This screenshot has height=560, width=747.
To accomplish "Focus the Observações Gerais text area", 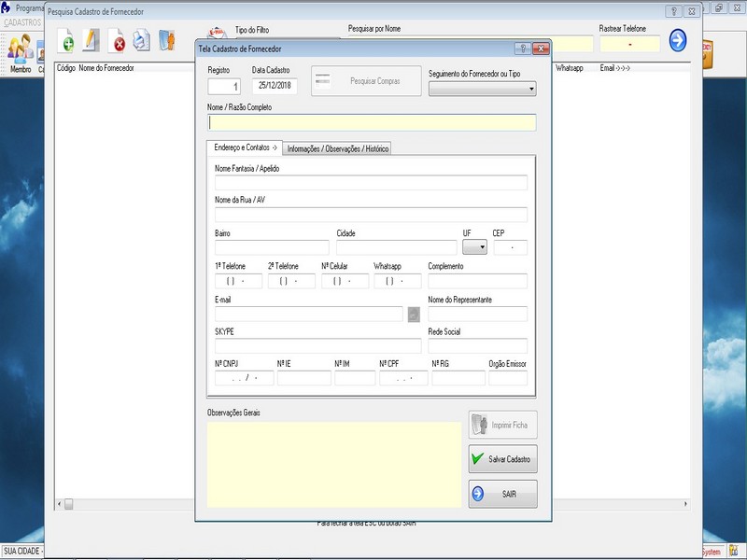I will 334,465.
